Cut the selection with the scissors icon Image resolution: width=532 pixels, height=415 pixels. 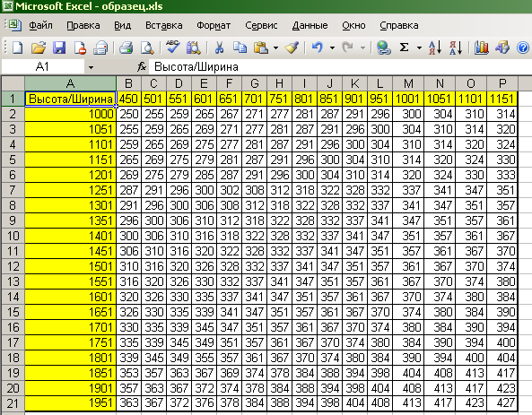click(219, 48)
